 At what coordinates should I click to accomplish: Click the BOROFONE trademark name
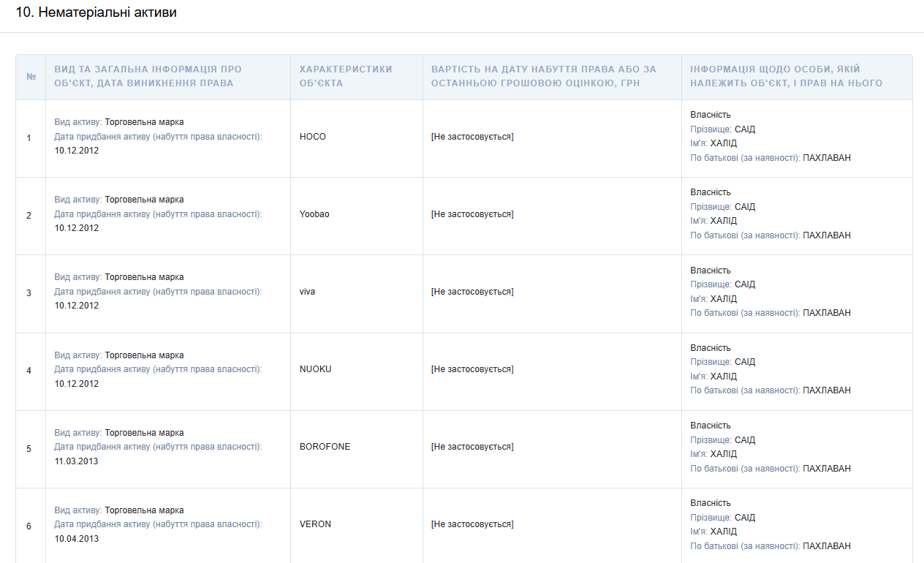pos(325,447)
